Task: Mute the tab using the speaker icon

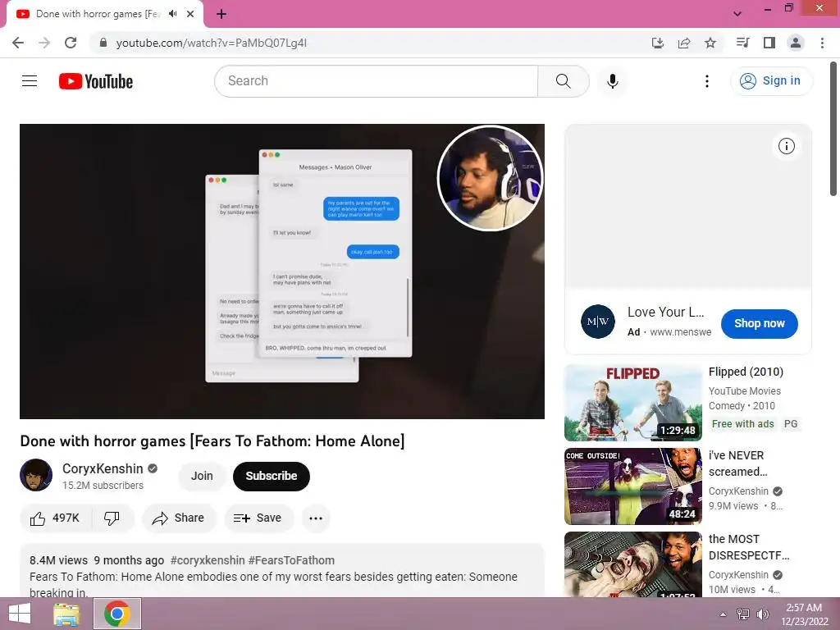Action: [172, 14]
